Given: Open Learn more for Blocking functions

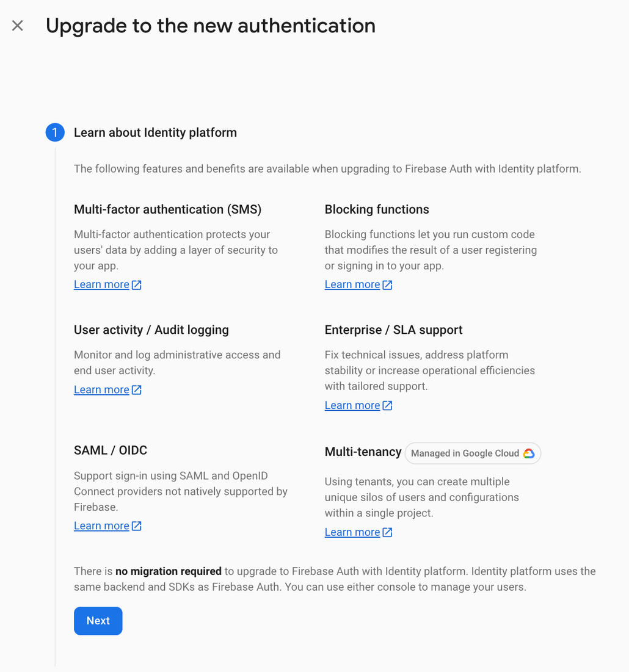Looking at the screenshot, I should point(352,284).
